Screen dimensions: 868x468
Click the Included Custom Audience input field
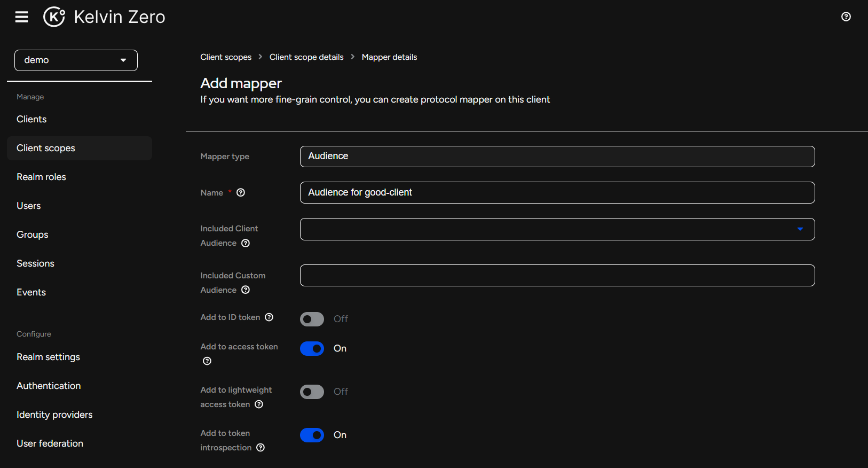pyautogui.click(x=557, y=276)
